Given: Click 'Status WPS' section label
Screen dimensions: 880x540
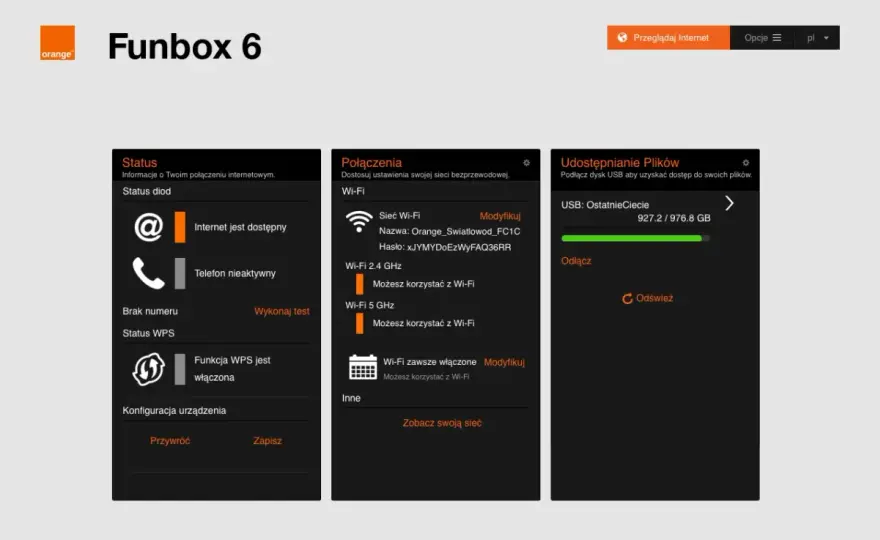Looking at the screenshot, I should tap(148, 333).
